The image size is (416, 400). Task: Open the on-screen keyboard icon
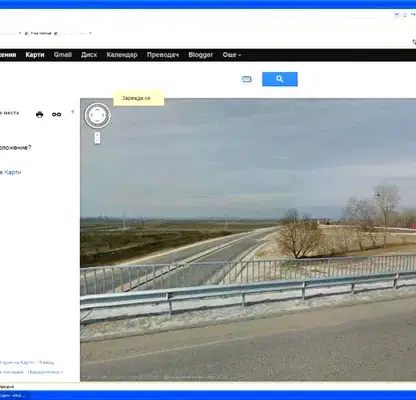point(246,79)
